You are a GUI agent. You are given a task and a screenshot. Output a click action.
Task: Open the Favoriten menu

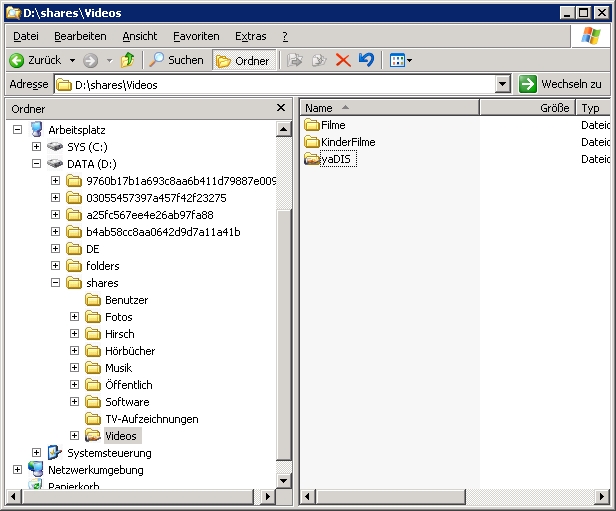(x=195, y=36)
